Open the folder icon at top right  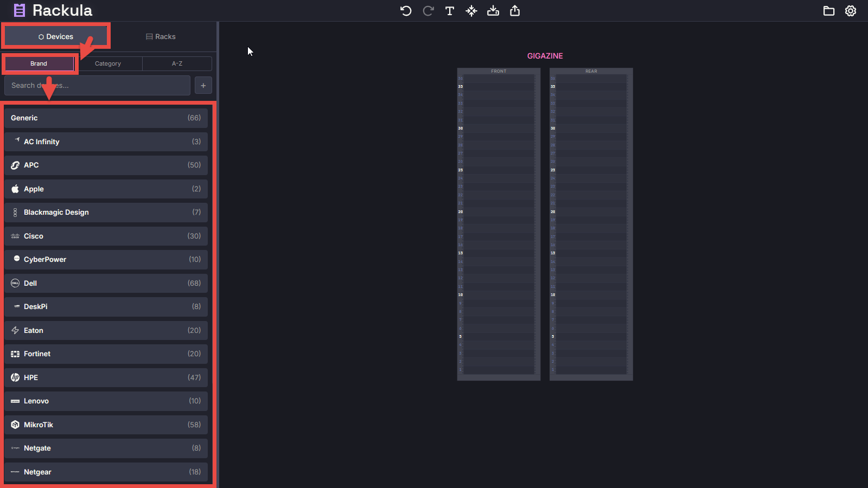[828, 11]
